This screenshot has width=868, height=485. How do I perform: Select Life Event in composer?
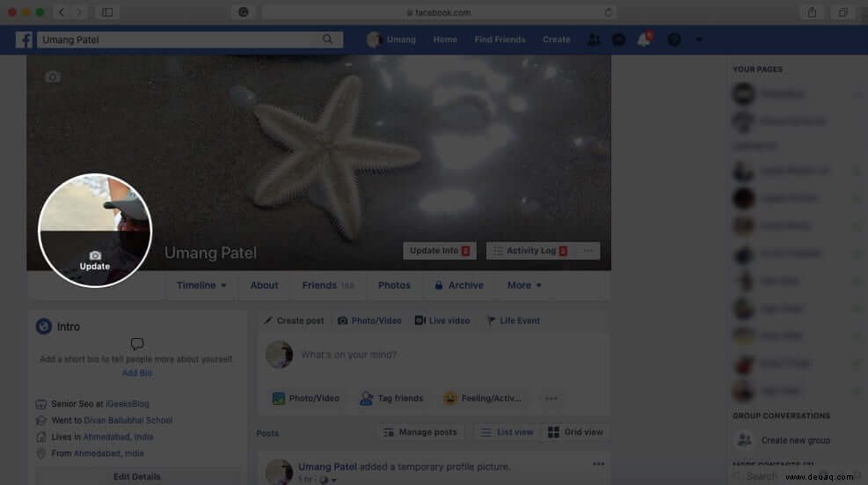[513, 320]
